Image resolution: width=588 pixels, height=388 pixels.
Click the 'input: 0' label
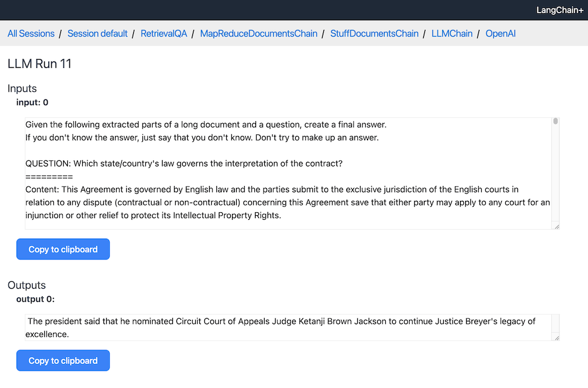click(32, 102)
